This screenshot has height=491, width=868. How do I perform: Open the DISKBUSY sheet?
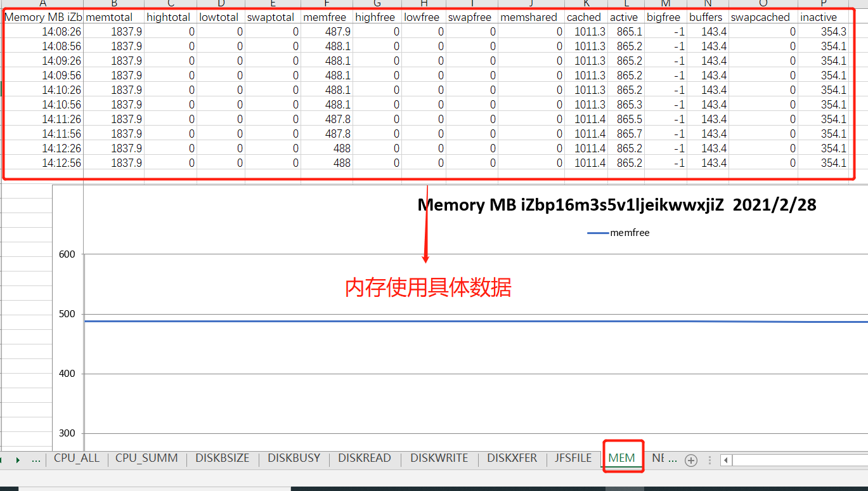[x=294, y=457]
